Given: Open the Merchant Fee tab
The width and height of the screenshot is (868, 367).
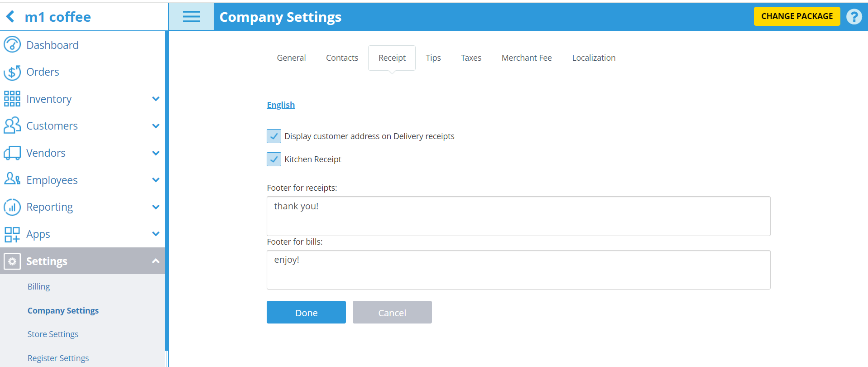Looking at the screenshot, I should click(527, 58).
